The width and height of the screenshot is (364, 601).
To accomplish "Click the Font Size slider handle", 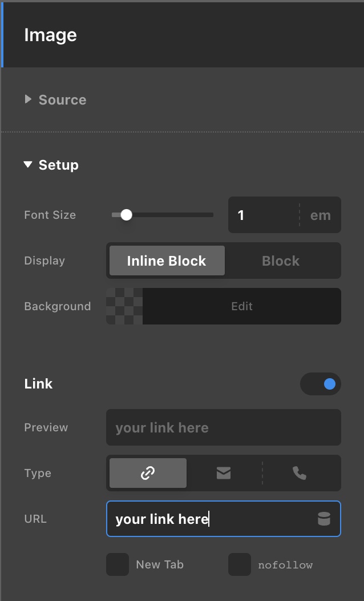I will [x=127, y=215].
